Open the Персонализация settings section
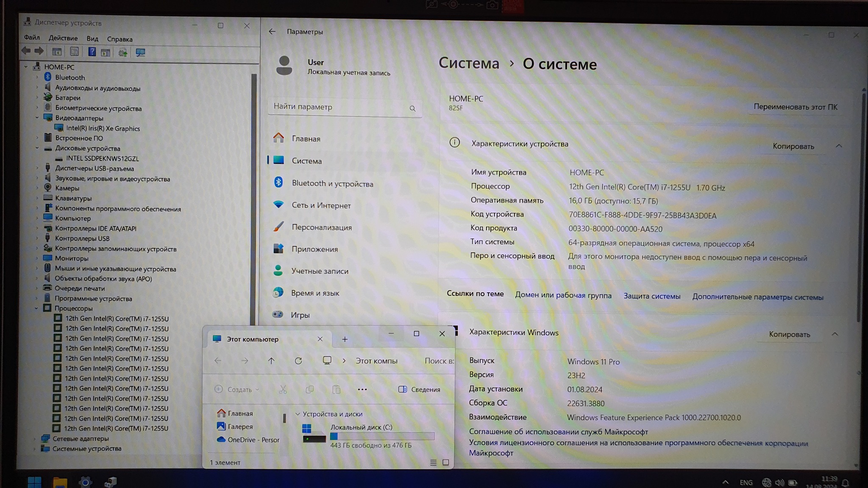This screenshot has width=868, height=488. [321, 227]
